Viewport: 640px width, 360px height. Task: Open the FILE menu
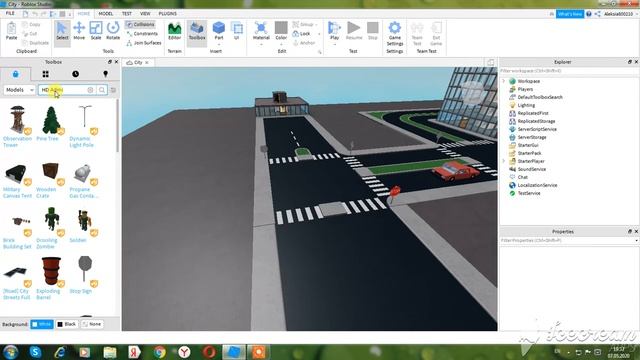(10, 13)
